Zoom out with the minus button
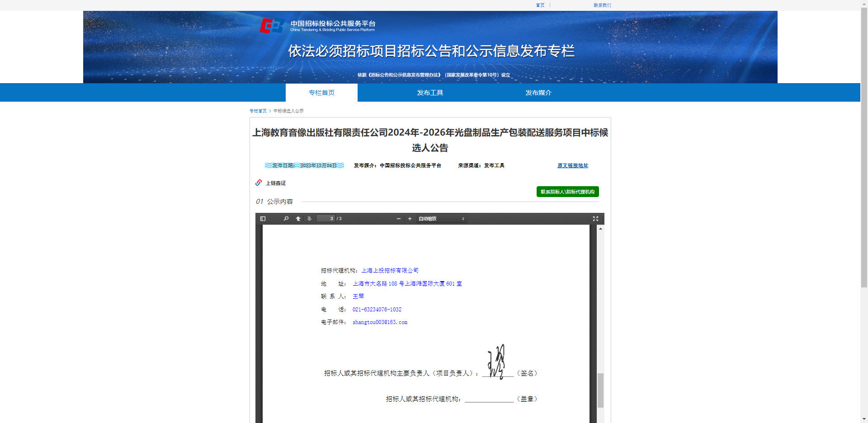The width and height of the screenshot is (868, 423). 399,219
